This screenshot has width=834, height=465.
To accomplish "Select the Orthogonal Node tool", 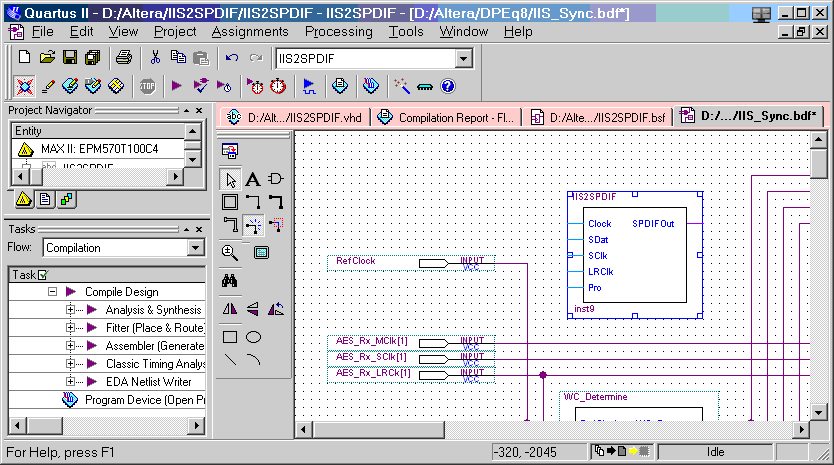I will tap(253, 202).
